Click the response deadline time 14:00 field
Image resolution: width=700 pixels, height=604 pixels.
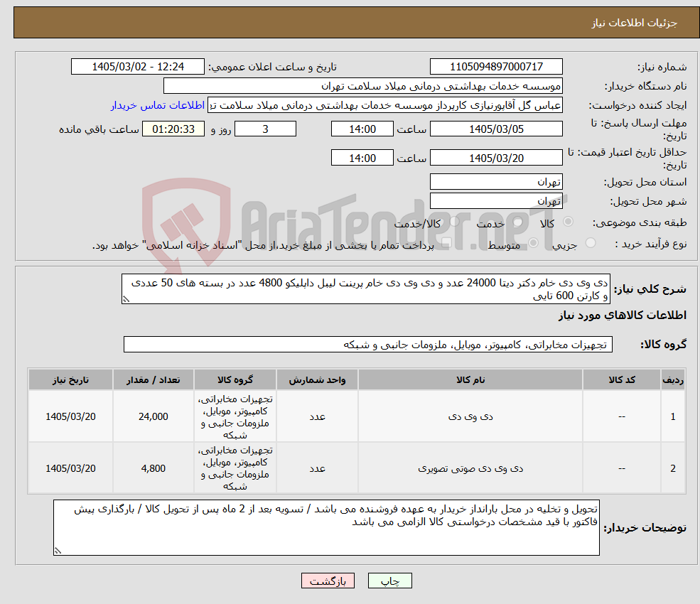[362, 129]
